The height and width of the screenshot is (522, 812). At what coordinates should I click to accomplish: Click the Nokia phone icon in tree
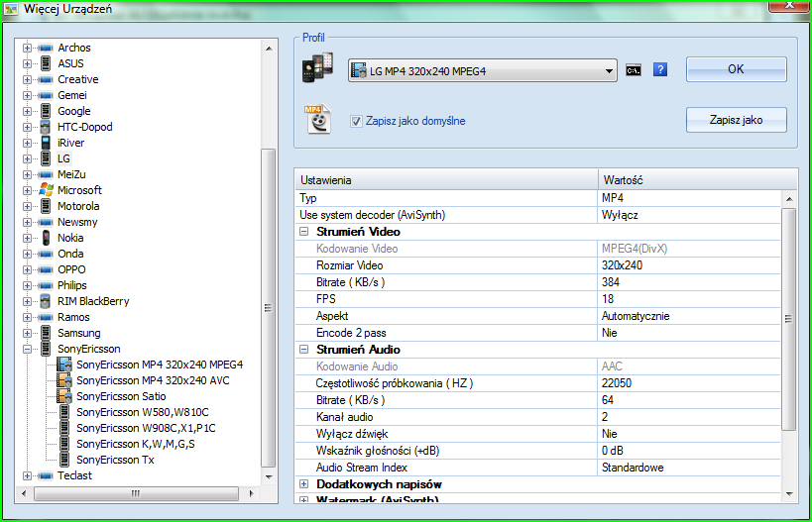click(46, 238)
